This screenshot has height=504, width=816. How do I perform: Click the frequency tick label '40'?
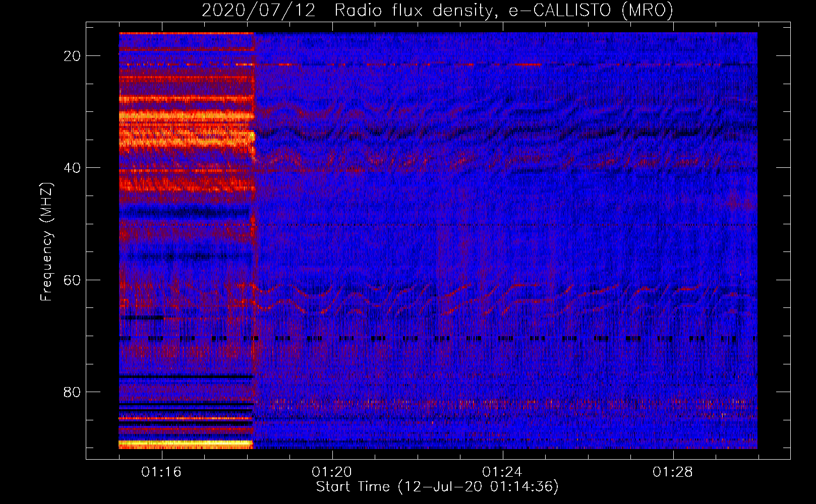[x=73, y=168]
